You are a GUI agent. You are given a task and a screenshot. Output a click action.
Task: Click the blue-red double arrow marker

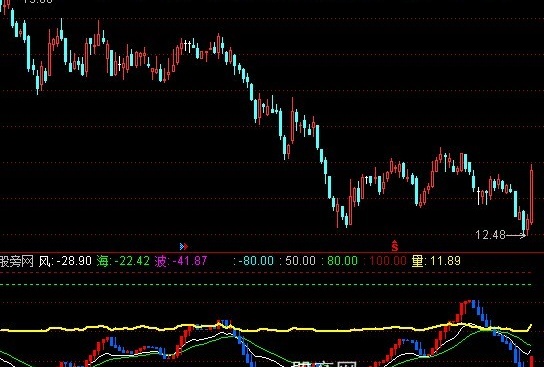pos(184,247)
